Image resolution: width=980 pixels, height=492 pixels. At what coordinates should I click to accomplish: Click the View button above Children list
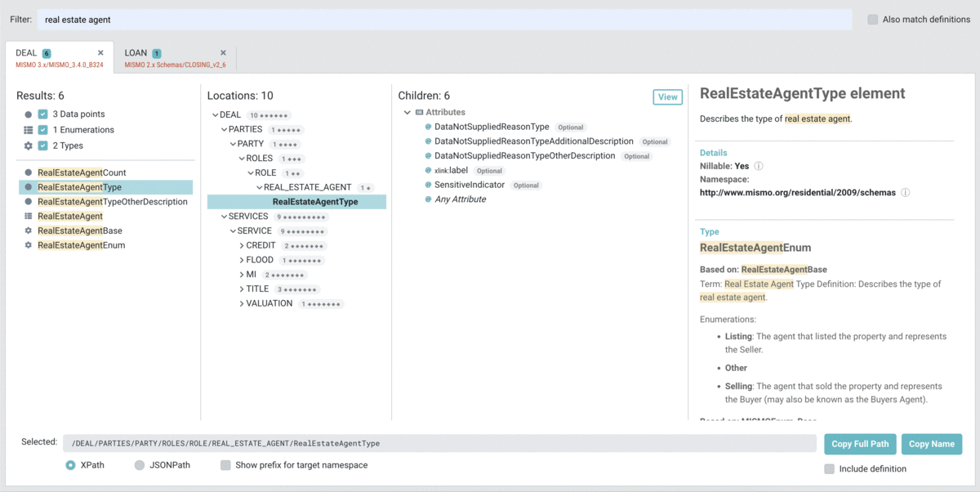point(667,96)
